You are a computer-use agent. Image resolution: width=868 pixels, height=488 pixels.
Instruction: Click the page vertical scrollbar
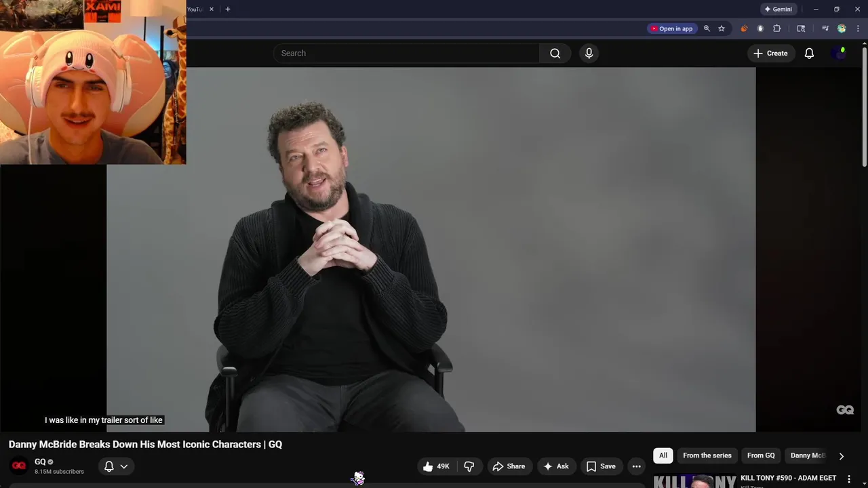coord(864,108)
